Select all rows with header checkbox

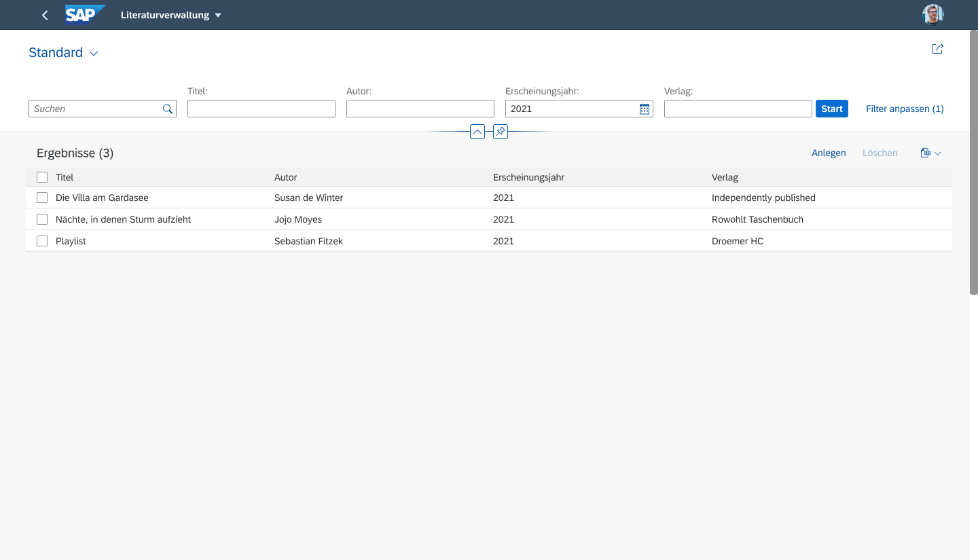coord(42,177)
